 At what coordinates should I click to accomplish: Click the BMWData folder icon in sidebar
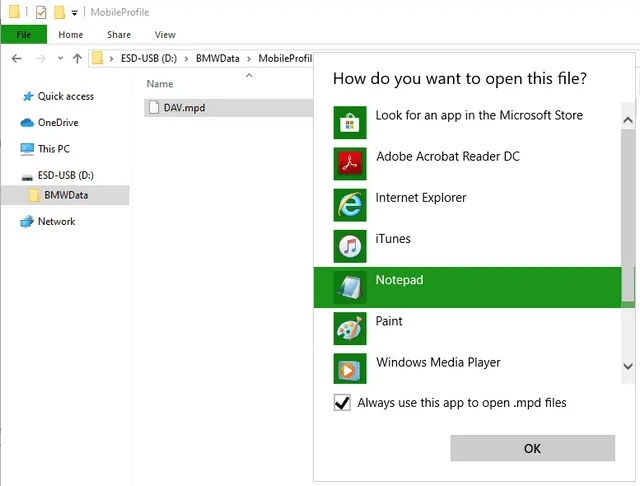tap(34, 195)
